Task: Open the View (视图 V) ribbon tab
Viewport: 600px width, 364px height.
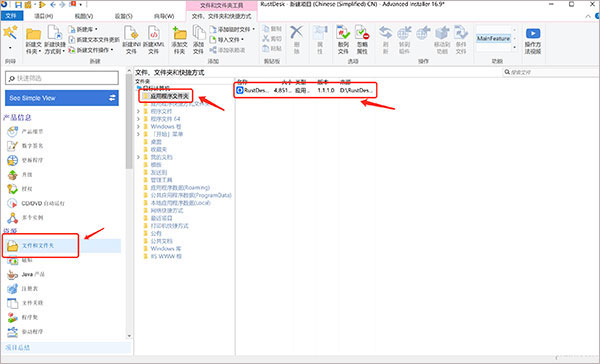Action: 84,16
